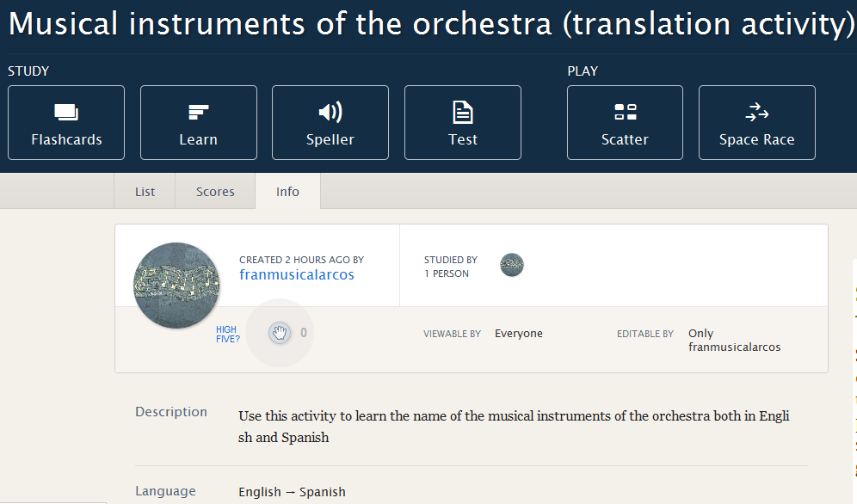Switch to the List tab
Screen dimensions: 857x504
point(145,192)
